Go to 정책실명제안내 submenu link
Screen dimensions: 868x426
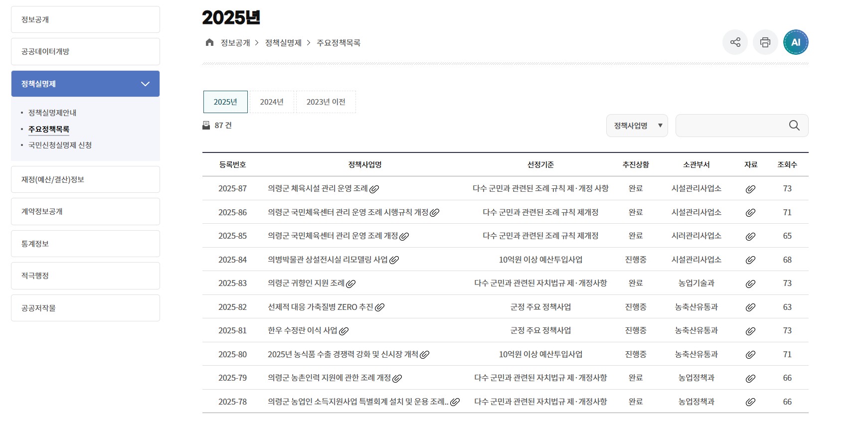pyautogui.click(x=52, y=113)
